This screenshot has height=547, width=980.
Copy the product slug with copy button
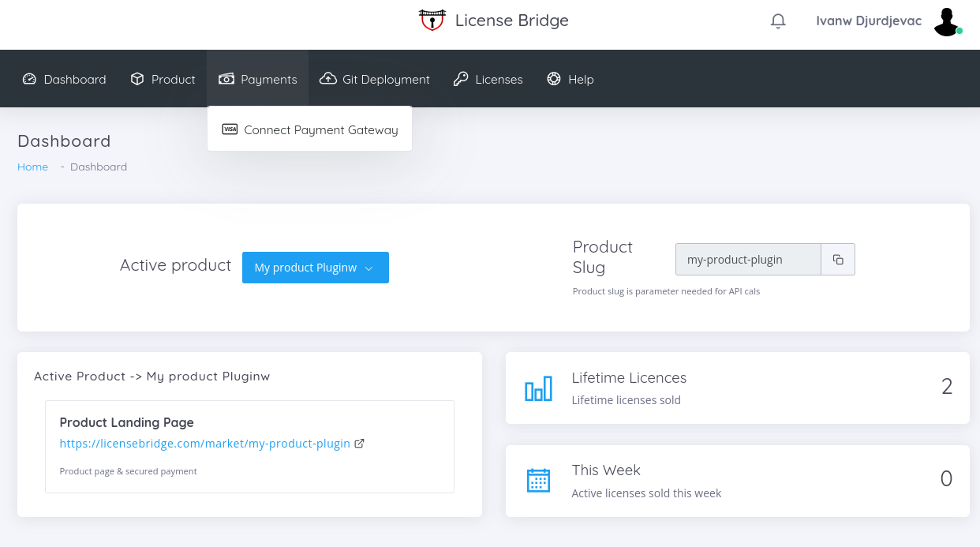[838, 260]
